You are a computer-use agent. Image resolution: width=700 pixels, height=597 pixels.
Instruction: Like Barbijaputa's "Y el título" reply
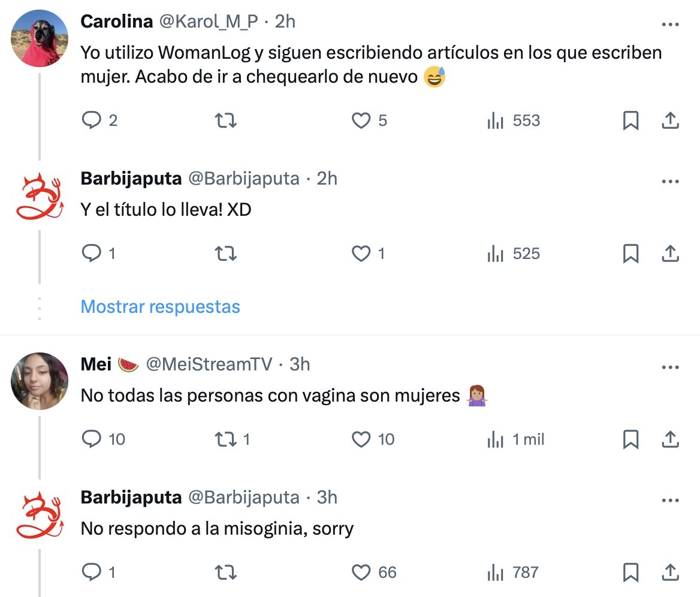(x=361, y=254)
